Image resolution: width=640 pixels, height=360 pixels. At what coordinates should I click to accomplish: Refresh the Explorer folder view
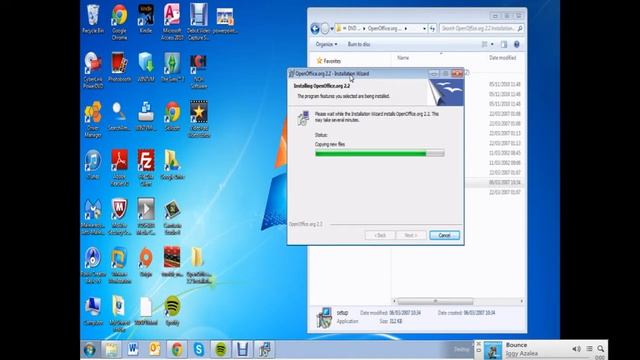click(x=433, y=29)
